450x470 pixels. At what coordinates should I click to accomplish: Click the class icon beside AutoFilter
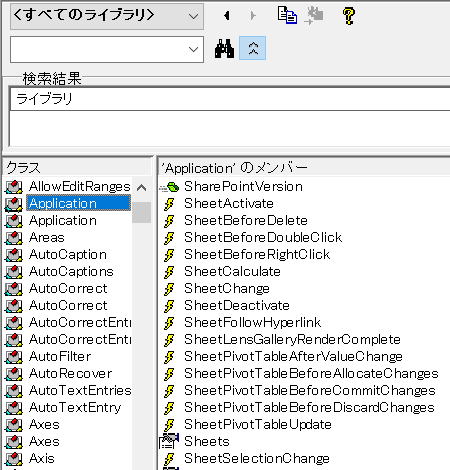coord(14,357)
